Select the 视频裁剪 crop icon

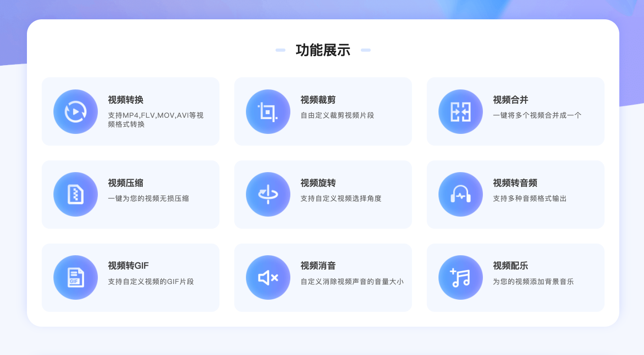point(268,111)
